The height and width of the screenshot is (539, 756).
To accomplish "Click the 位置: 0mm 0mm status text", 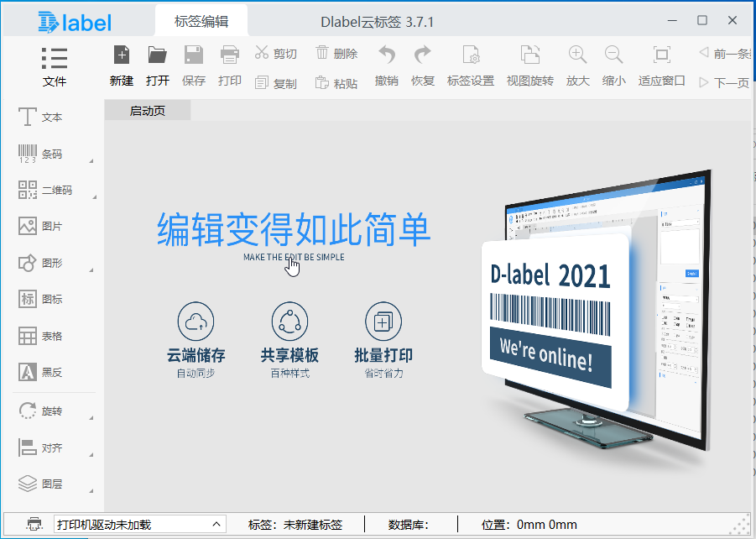I will click(529, 525).
